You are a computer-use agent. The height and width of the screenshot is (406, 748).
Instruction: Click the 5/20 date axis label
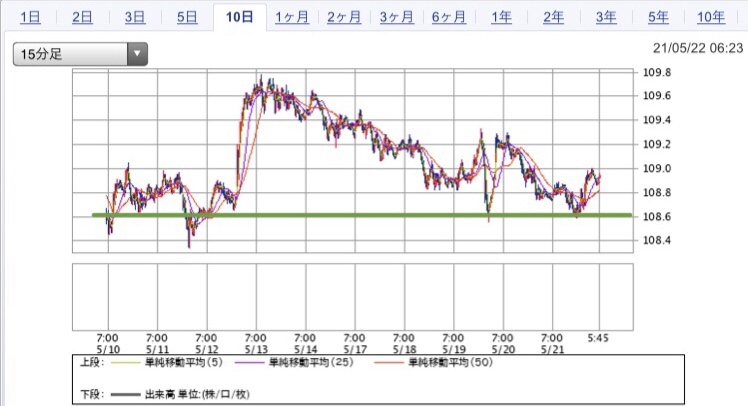click(503, 349)
